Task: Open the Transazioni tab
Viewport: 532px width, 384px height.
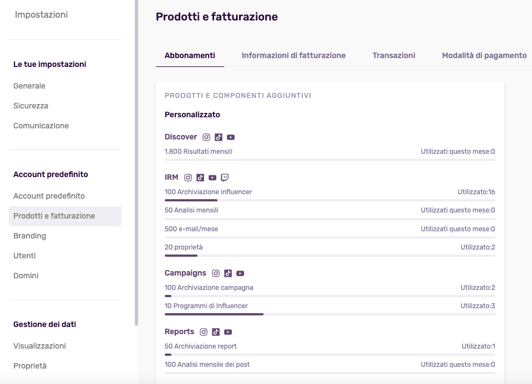Action: pyautogui.click(x=394, y=55)
